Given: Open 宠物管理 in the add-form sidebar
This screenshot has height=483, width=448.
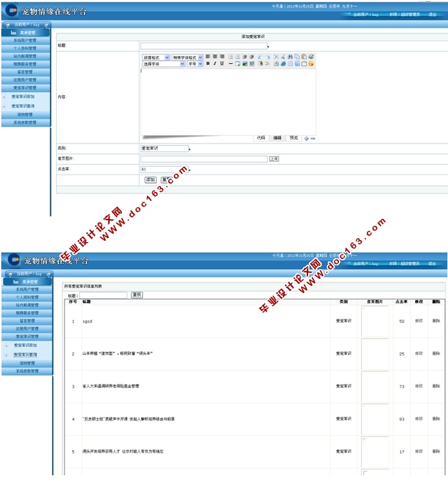Looking at the screenshot, I should coord(26,115).
